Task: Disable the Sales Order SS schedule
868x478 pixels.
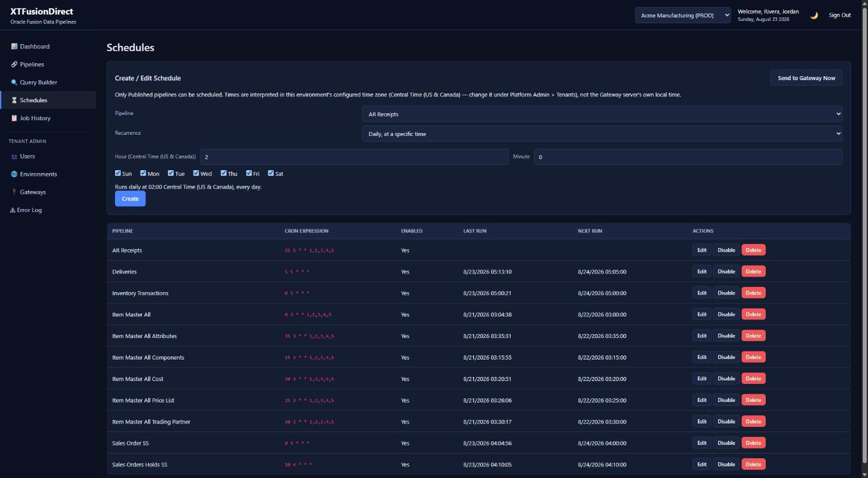Action: tap(726, 443)
